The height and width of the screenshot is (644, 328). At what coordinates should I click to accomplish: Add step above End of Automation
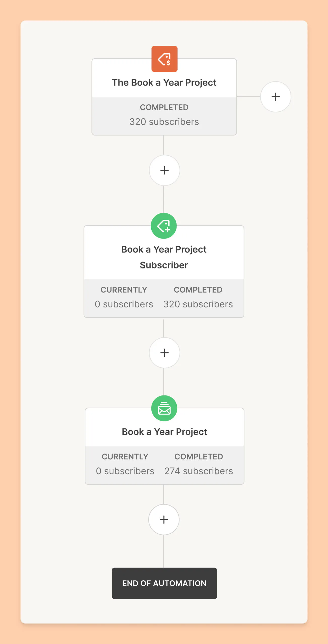coord(164,520)
